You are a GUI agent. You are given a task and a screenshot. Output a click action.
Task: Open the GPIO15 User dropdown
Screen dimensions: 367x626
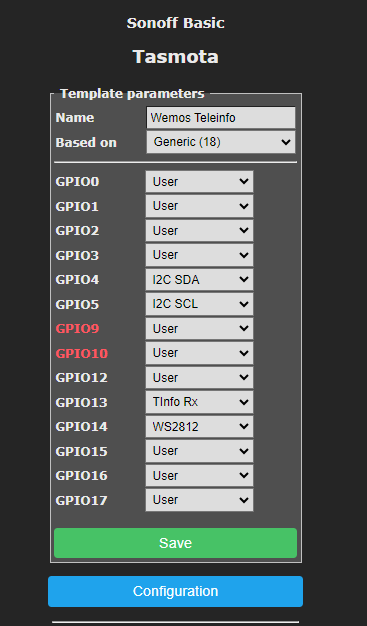coord(199,451)
